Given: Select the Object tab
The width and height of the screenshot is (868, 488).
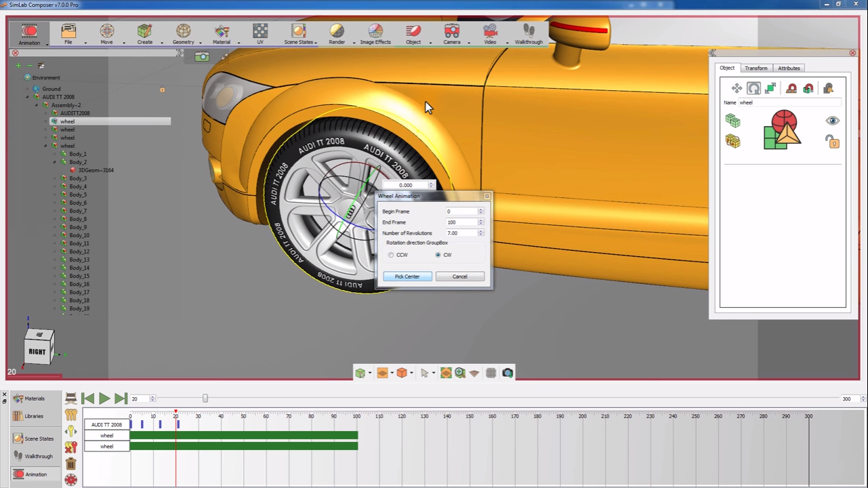Looking at the screenshot, I should (727, 68).
